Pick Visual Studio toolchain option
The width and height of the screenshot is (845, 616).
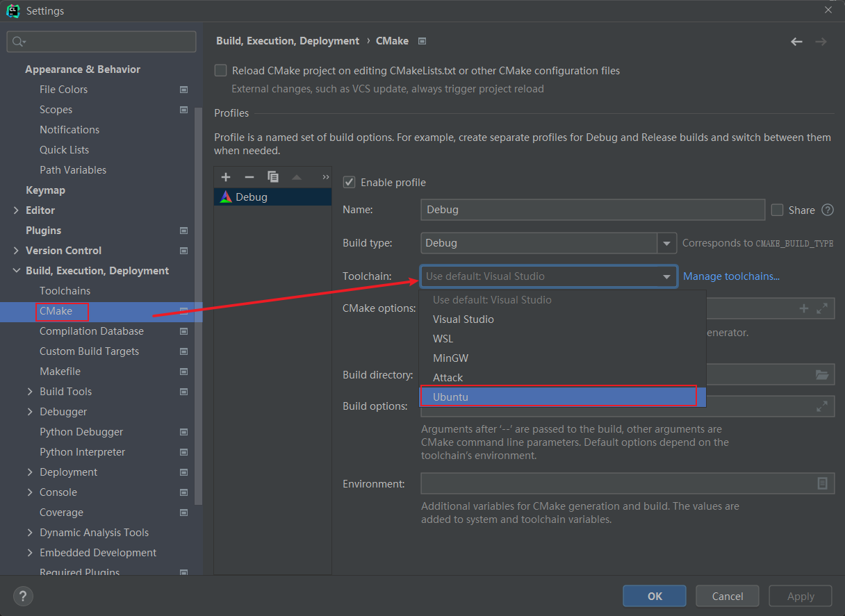(563, 319)
